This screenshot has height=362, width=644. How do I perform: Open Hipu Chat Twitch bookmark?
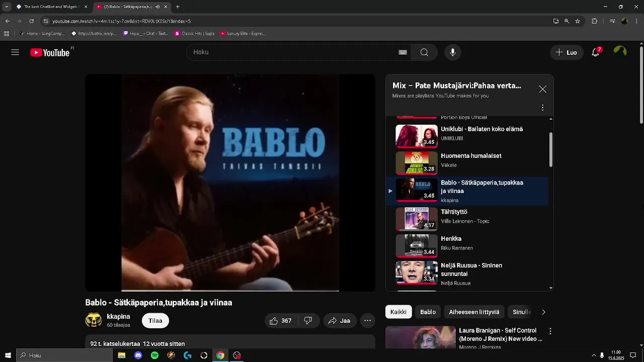point(146,34)
